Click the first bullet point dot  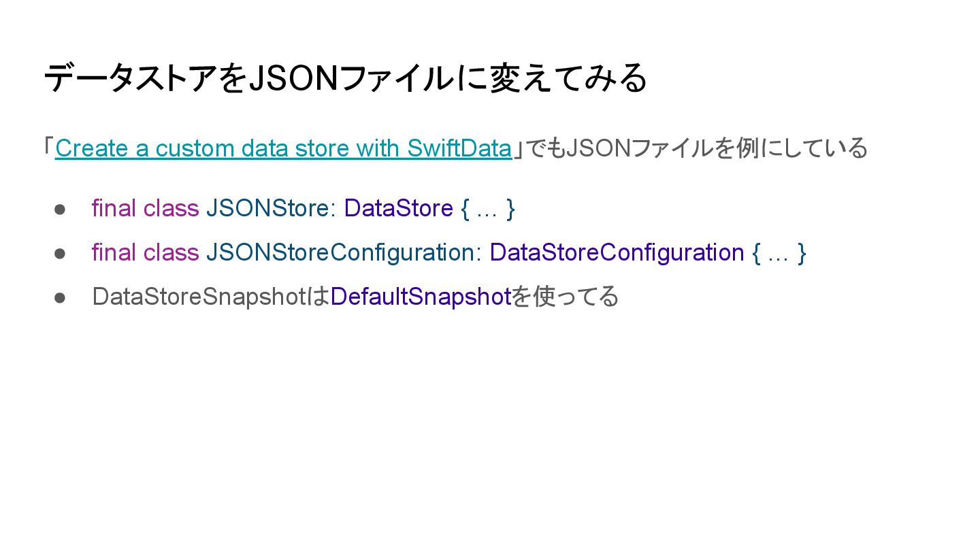60,209
